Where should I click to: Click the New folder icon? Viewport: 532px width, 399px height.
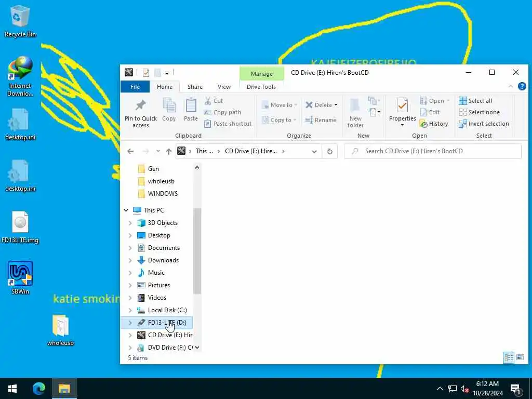coord(355,113)
